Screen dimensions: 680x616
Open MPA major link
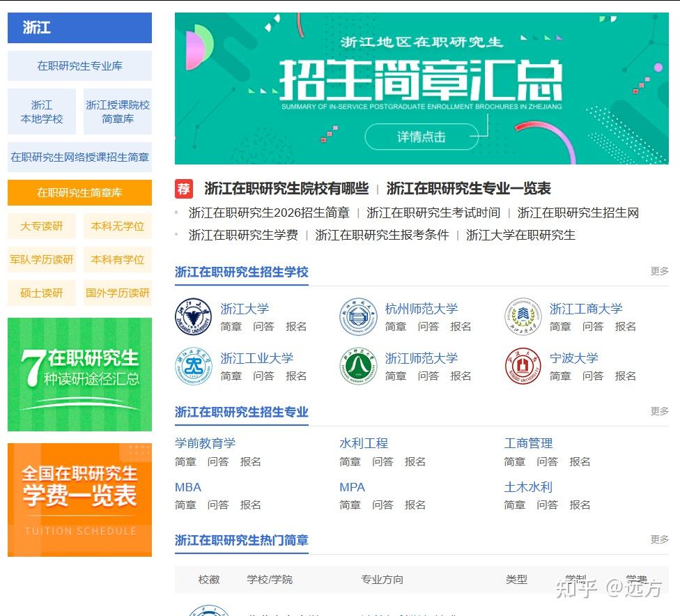[352, 487]
